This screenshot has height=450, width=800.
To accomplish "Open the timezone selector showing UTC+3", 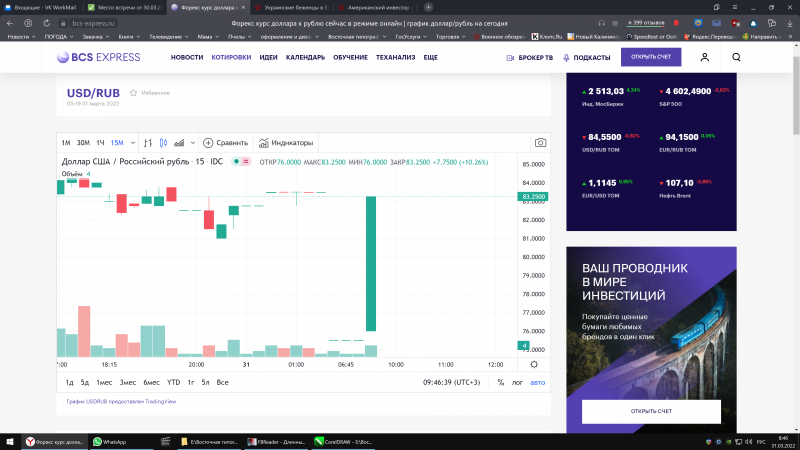I will tap(453, 382).
